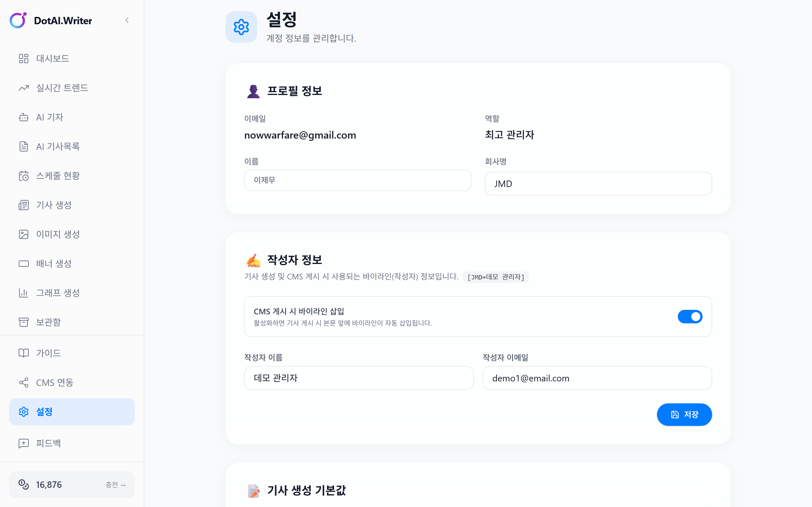Open the AI 기자 section

point(50,117)
